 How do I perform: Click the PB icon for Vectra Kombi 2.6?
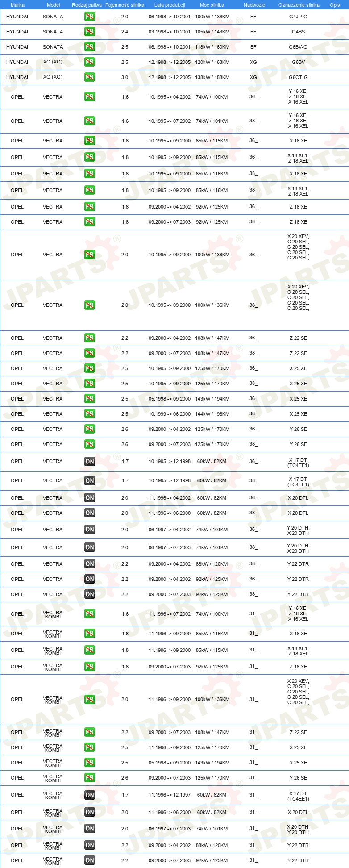[89, 778]
